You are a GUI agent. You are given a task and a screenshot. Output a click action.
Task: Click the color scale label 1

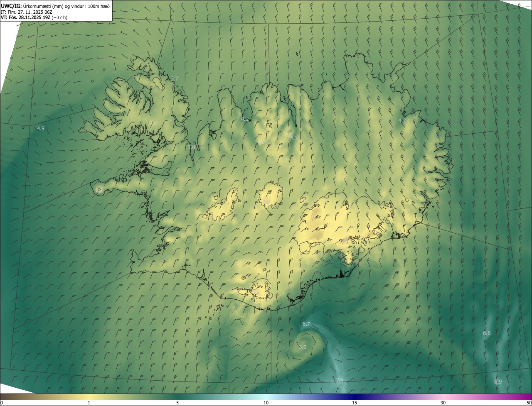tap(89, 403)
